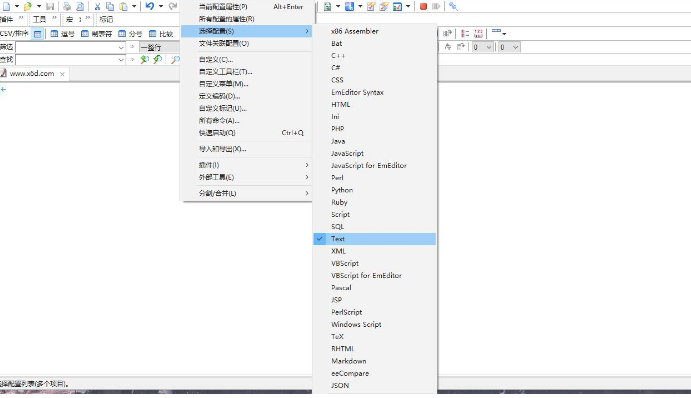Open 导入和导出(X)... menu item

click(x=247, y=149)
